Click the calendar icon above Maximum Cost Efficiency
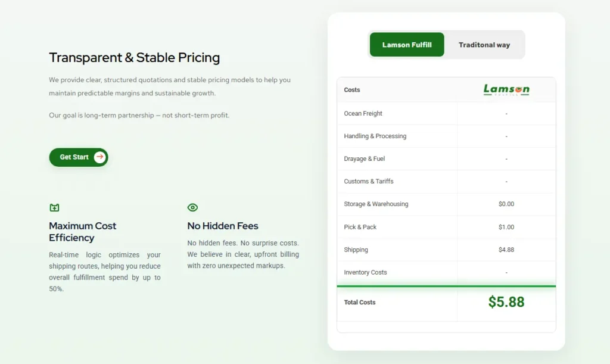610x364 pixels. pyautogui.click(x=54, y=207)
